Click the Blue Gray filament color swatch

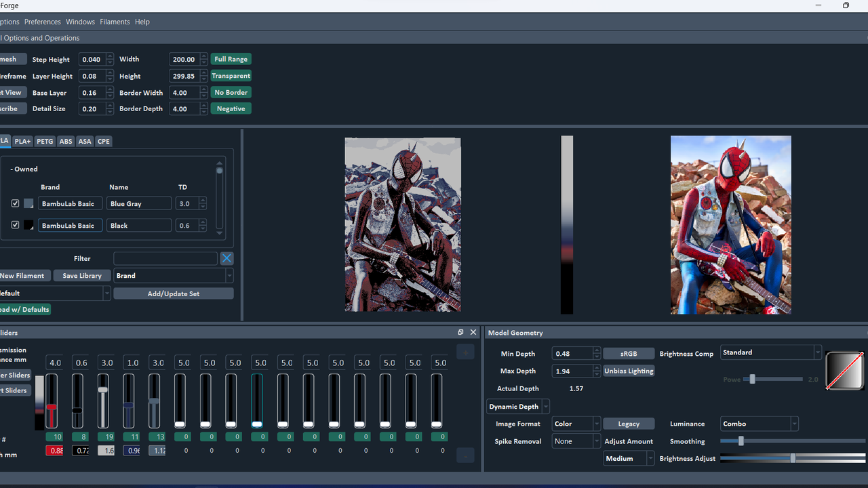click(28, 203)
